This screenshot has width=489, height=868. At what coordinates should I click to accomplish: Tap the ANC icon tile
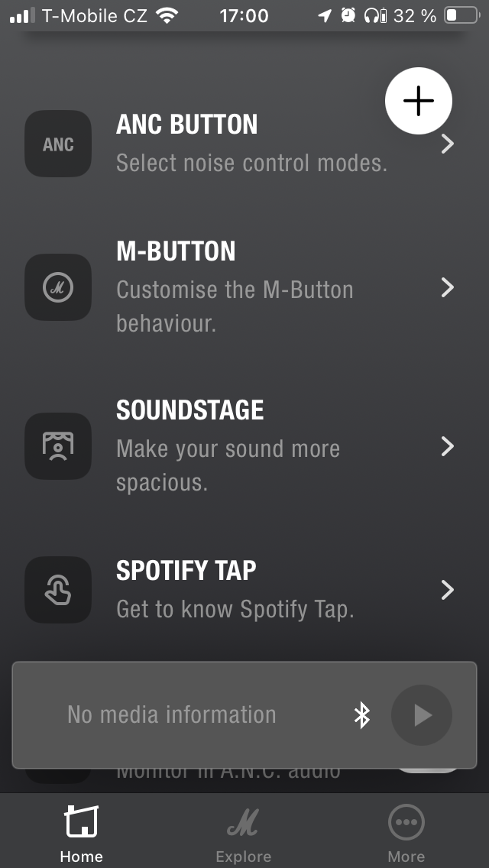pos(58,144)
